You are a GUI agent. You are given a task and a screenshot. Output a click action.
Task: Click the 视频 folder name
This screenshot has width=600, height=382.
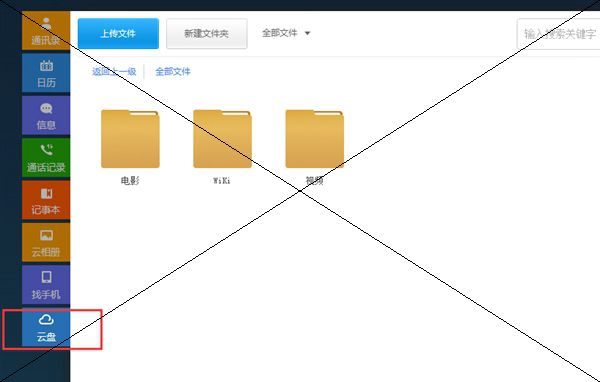point(315,181)
